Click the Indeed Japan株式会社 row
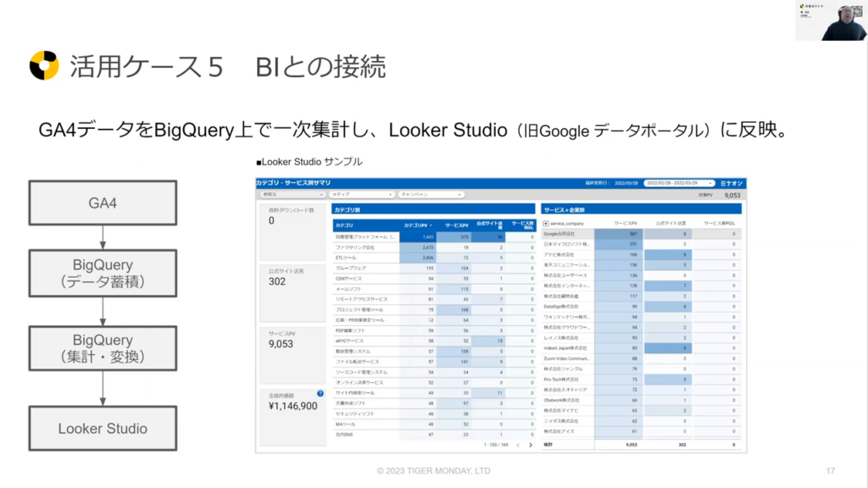 tap(566, 347)
